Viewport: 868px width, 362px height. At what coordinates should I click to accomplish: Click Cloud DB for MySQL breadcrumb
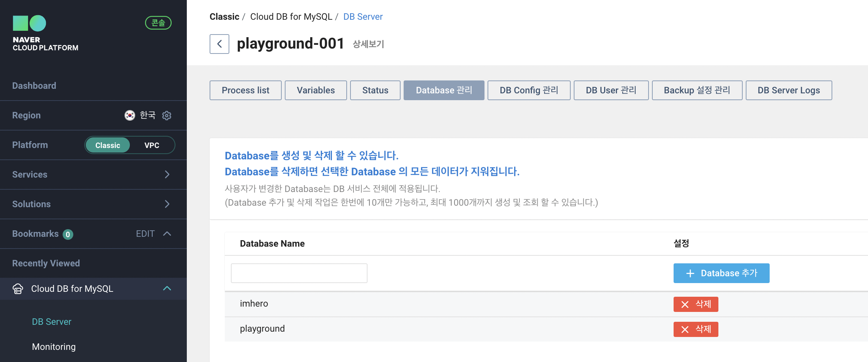pos(291,17)
